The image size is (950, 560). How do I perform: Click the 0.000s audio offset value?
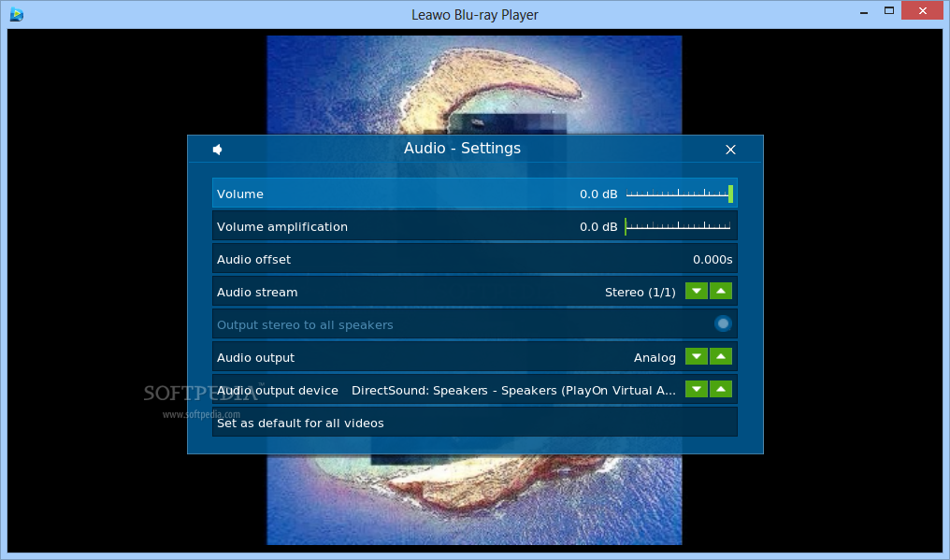712,259
